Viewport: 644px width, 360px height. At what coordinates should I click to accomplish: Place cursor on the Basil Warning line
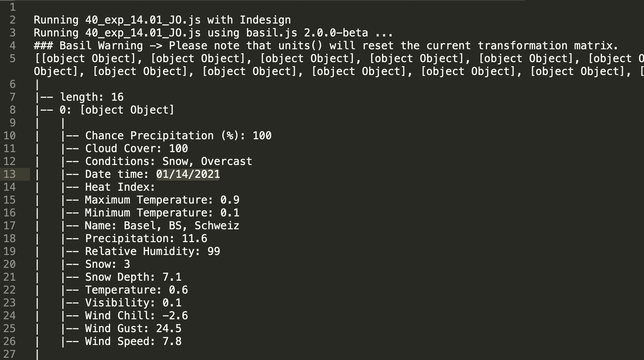point(325,46)
